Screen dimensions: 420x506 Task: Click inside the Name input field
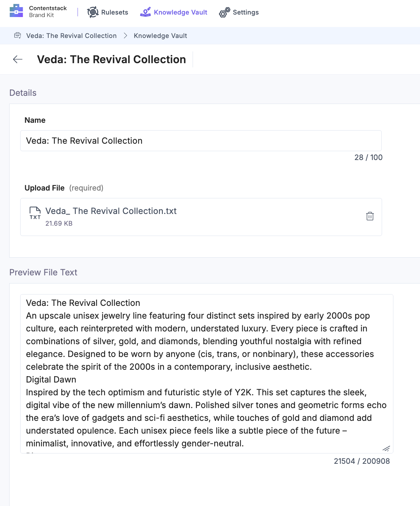click(201, 141)
